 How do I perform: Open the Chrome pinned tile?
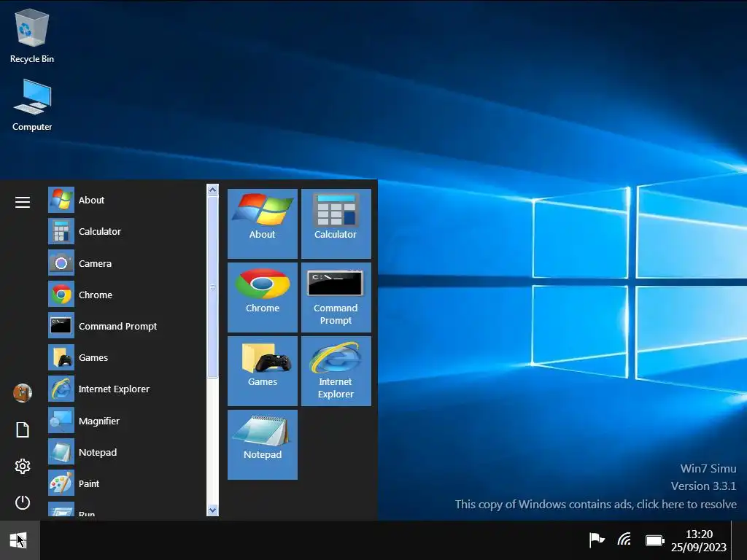(x=263, y=297)
